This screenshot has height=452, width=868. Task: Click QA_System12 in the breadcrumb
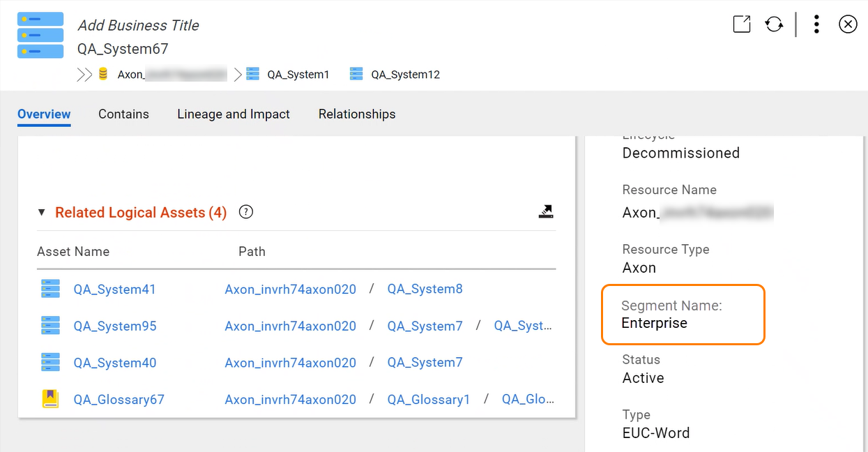(405, 75)
